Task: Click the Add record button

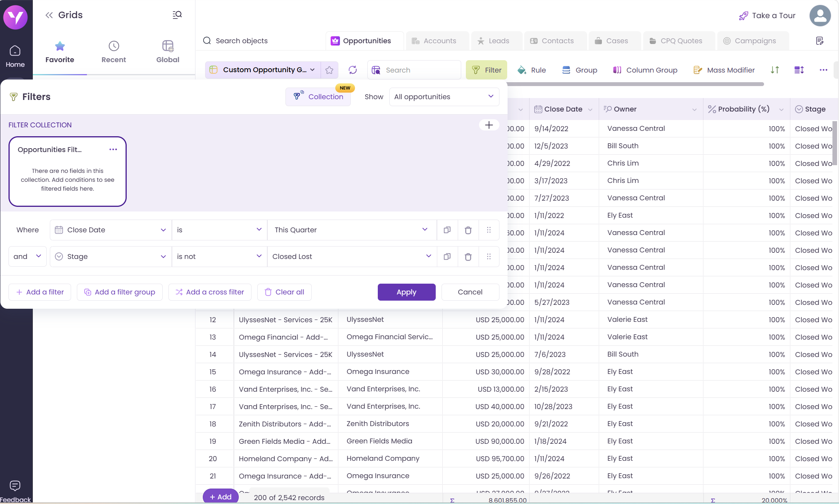Action: tap(221, 497)
